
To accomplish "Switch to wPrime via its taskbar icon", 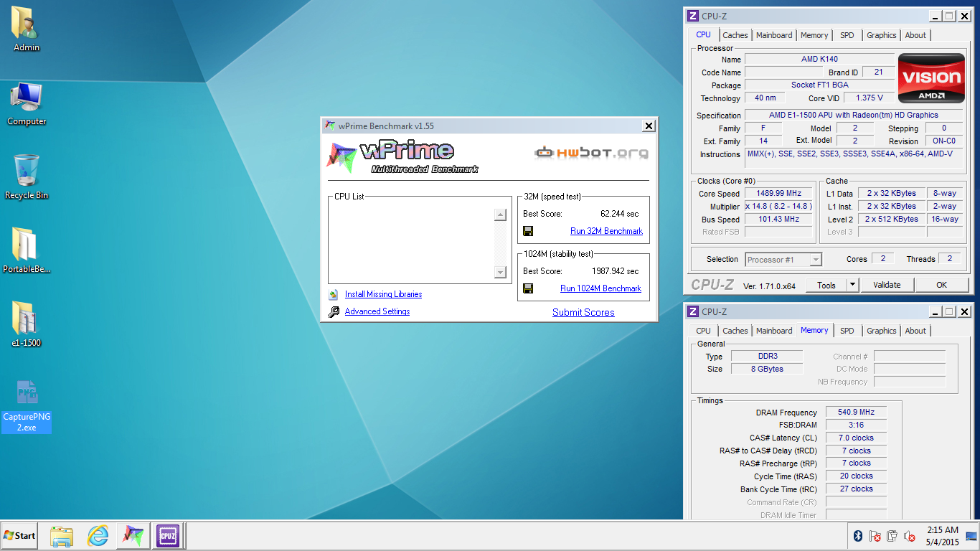I will coord(133,536).
